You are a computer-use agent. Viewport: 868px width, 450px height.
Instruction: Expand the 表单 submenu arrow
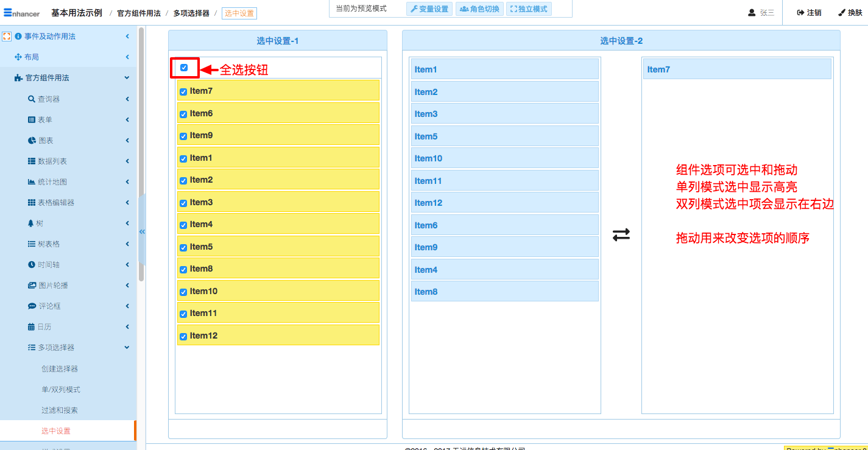127,120
